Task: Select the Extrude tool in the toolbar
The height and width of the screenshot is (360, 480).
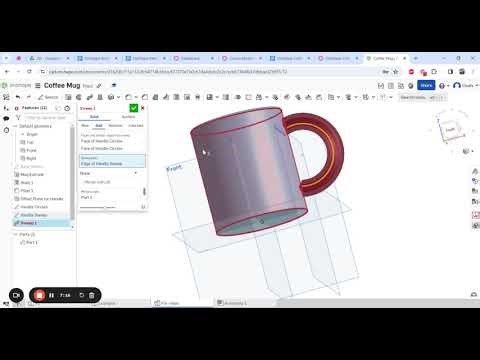Action: pos(68,97)
